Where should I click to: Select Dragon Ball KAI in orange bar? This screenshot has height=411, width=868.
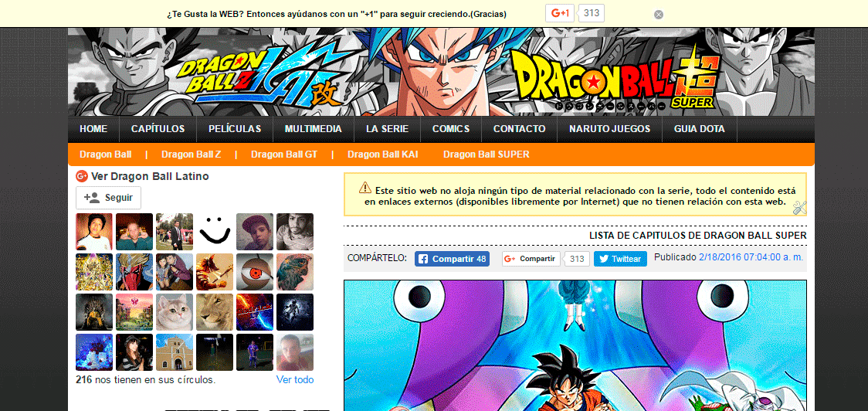click(382, 155)
